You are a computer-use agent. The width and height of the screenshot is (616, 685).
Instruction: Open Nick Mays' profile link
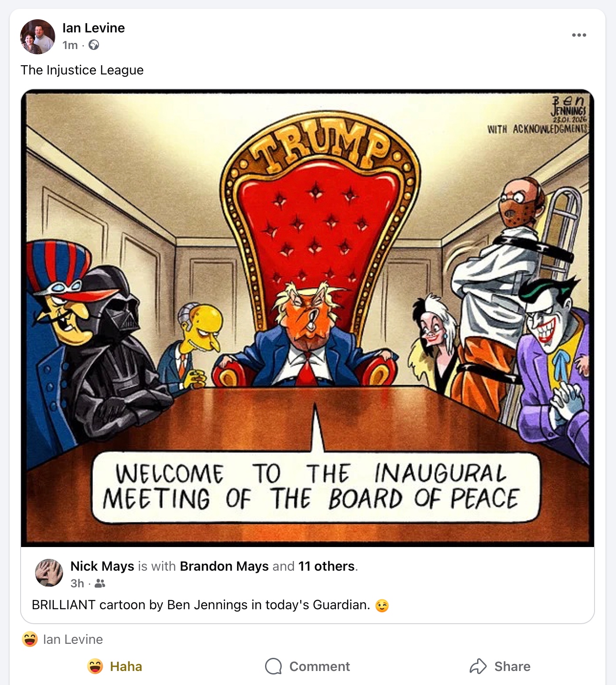[x=102, y=566]
